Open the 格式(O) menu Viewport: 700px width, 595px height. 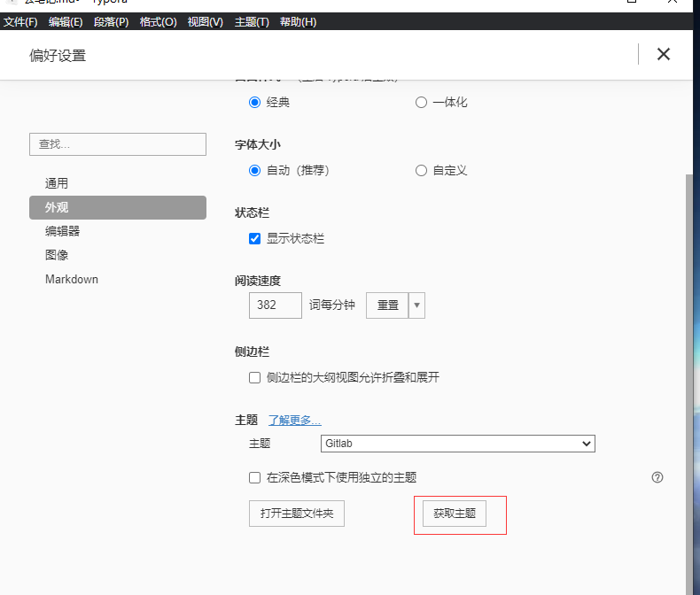[x=159, y=21]
